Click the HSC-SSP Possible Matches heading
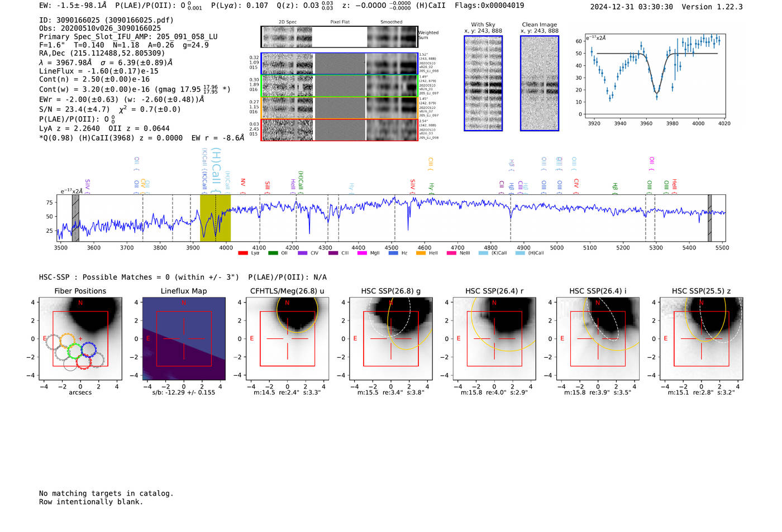The width and height of the screenshot is (782, 532). coord(183,277)
